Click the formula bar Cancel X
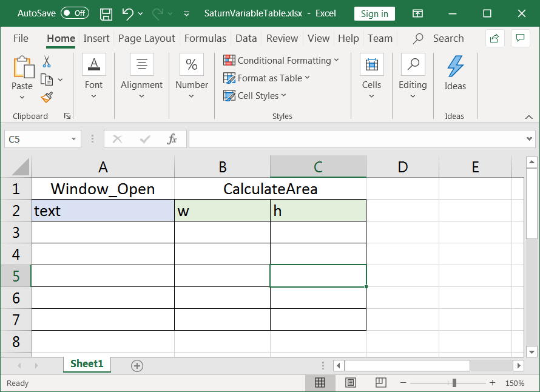This screenshot has width=540, height=392. click(118, 139)
